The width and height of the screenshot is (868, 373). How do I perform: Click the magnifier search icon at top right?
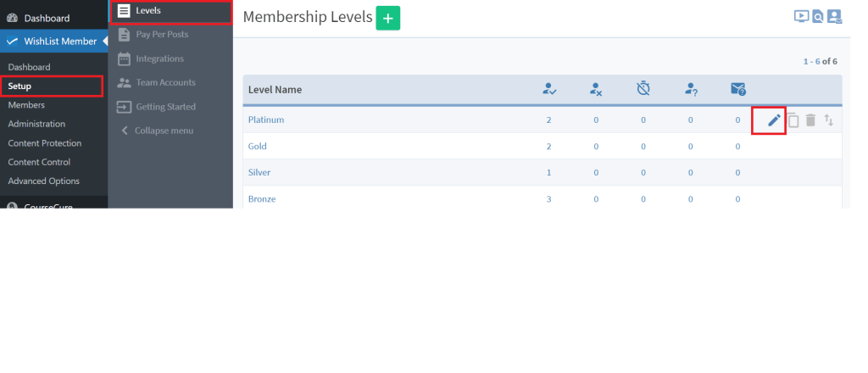click(818, 17)
